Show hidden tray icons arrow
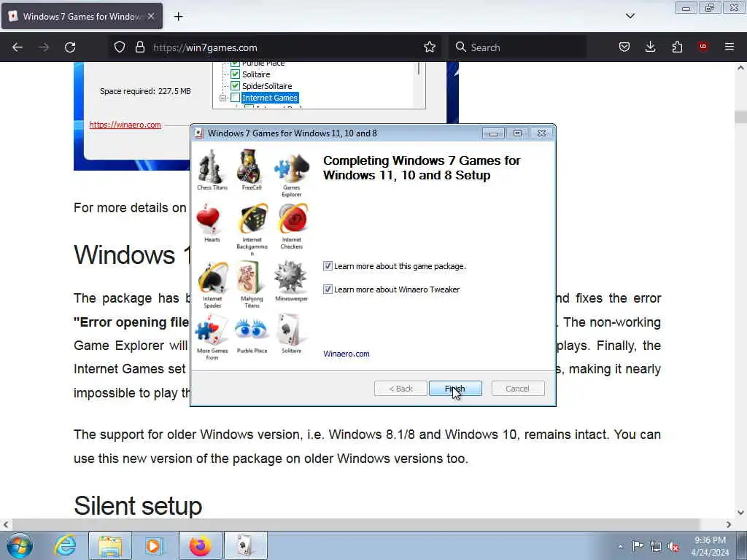 [620, 546]
